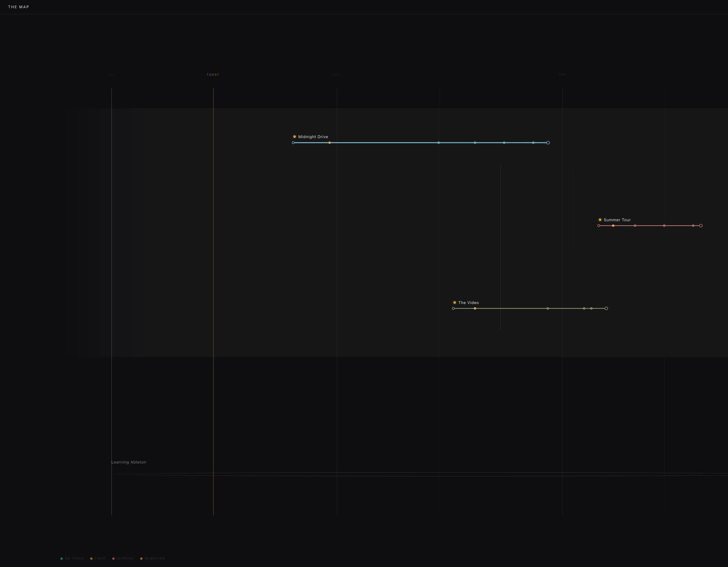Select the AUG month label
Viewport: 728px width, 567px height.
coord(337,75)
